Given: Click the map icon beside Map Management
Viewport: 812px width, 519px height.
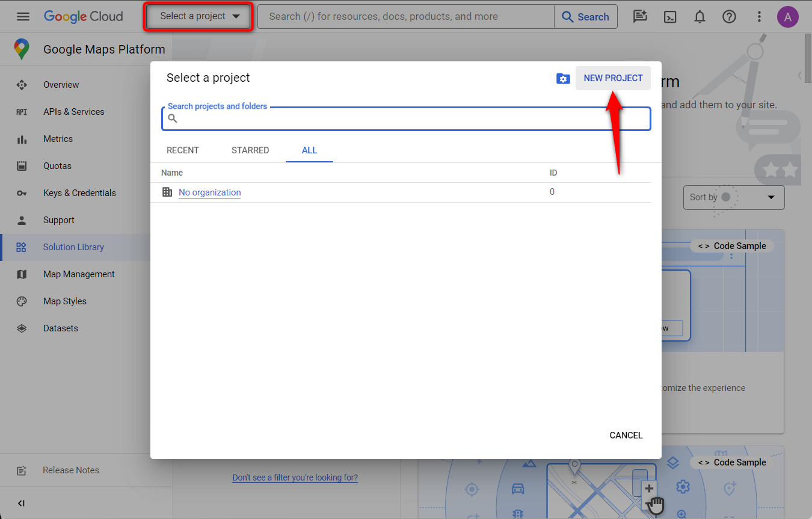Looking at the screenshot, I should pyautogui.click(x=22, y=274).
